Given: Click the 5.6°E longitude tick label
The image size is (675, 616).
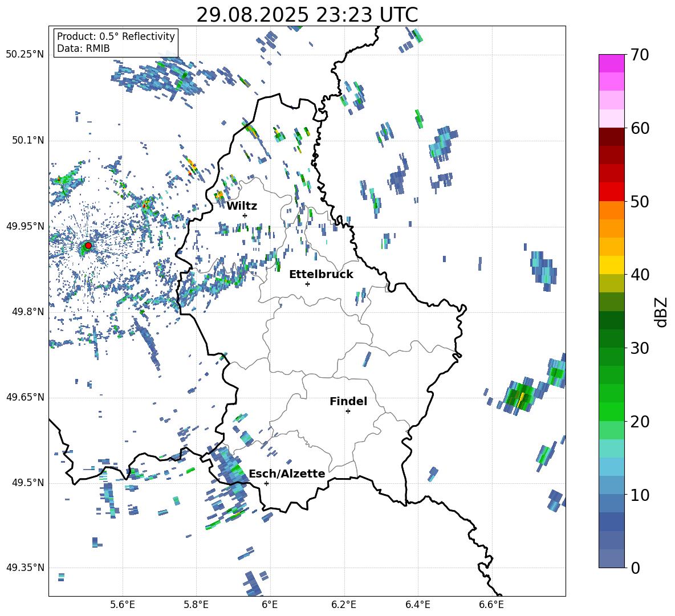Looking at the screenshot, I should click(122, 605).
